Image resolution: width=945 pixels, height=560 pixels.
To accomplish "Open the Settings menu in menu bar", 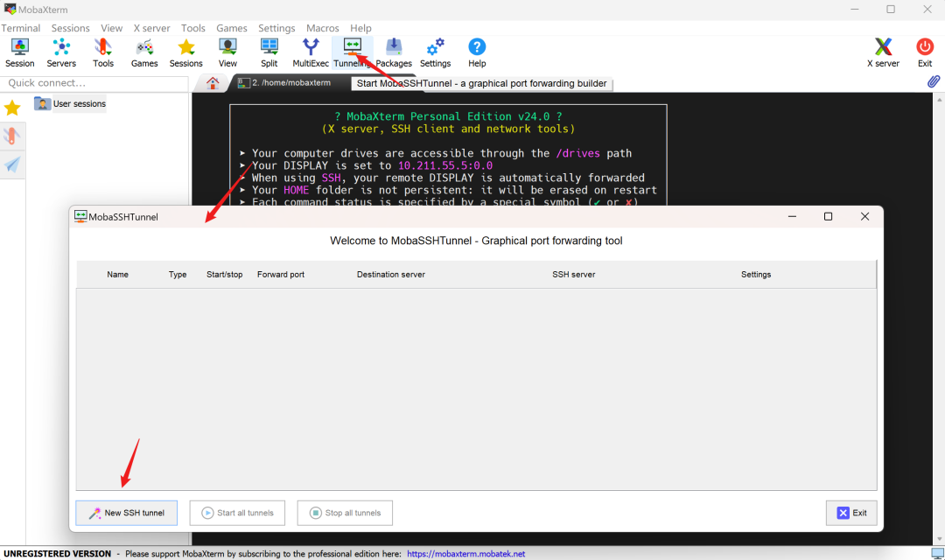I will (276, 28).
